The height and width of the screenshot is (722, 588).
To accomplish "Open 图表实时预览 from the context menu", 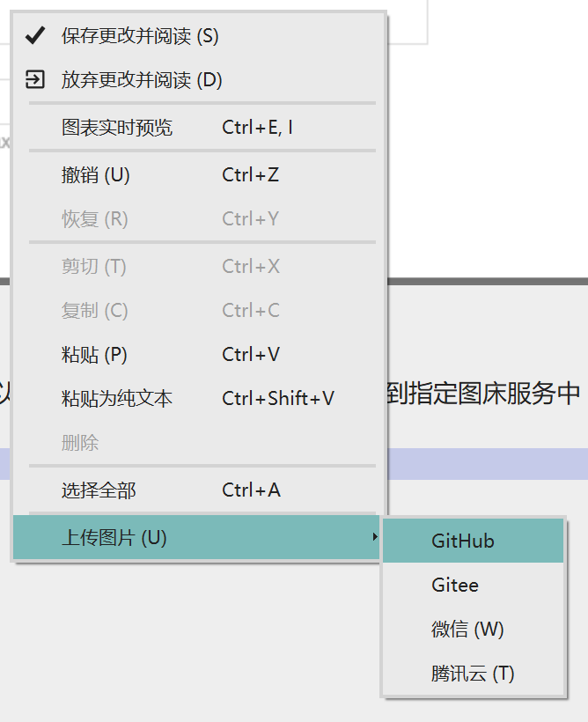I will pyautogui.click(x=197, y=128).
